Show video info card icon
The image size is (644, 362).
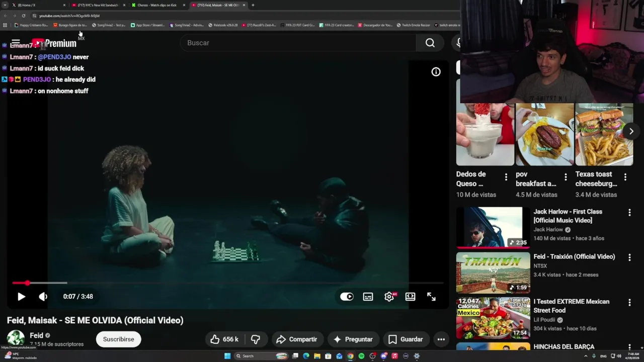[x=436, y=72]
